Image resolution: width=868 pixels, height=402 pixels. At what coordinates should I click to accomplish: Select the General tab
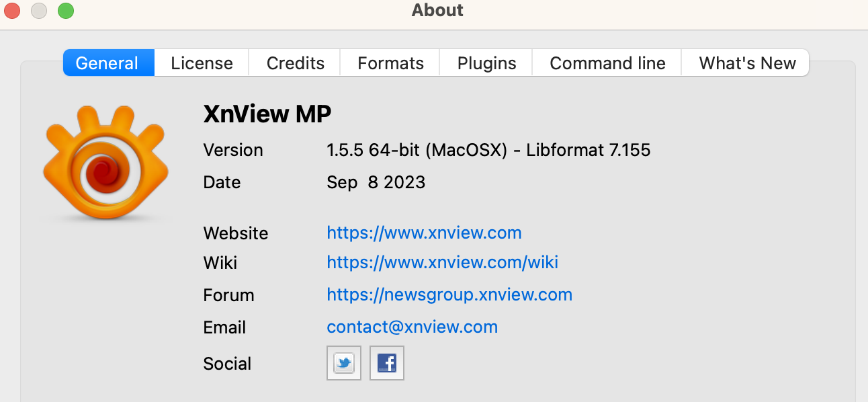(107, 63)
